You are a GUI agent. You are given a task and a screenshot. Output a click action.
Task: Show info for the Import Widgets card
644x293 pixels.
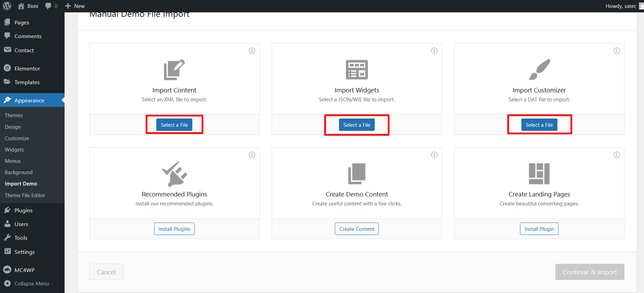pos(434,51)
